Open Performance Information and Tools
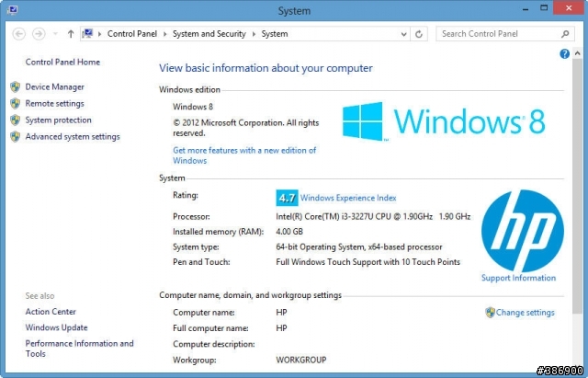Screen dimensions: 588x378 click(80, 349)
